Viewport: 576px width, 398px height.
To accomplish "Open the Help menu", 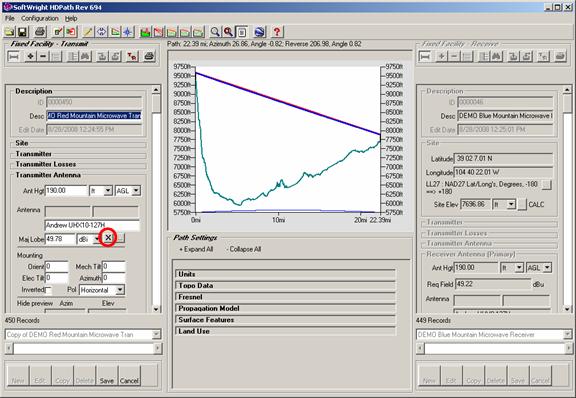I will click(x=71, y=18).
